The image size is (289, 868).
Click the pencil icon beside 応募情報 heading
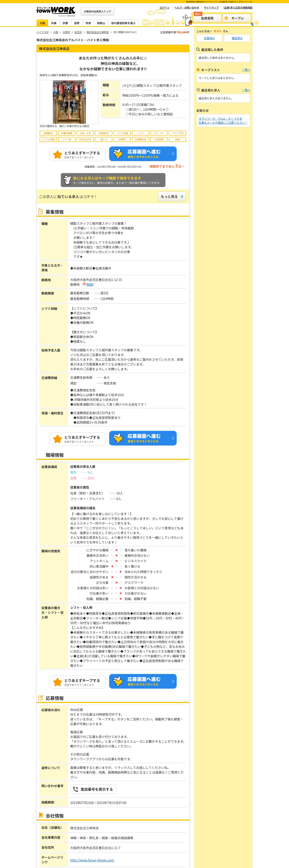tap(40, 698)
